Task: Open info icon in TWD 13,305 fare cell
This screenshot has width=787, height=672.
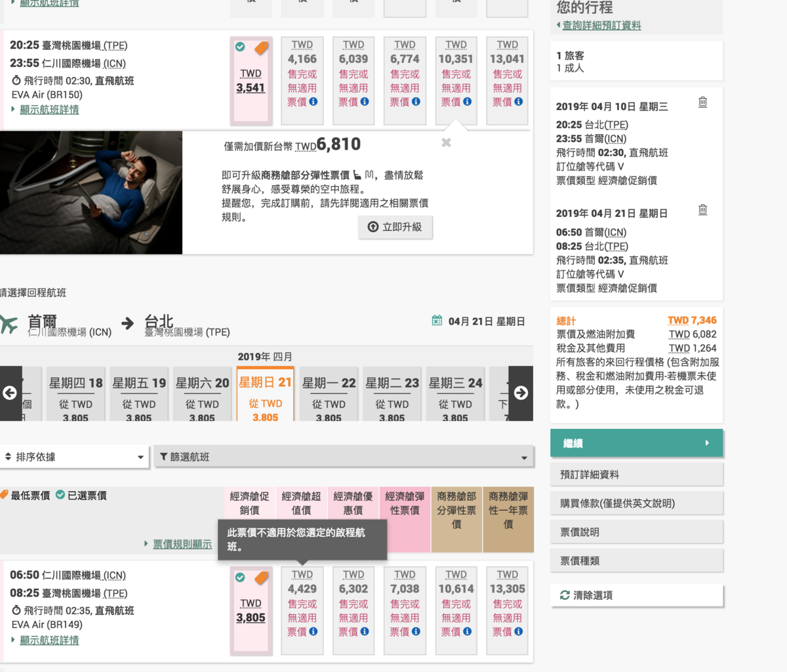Action: coord(519,631)
